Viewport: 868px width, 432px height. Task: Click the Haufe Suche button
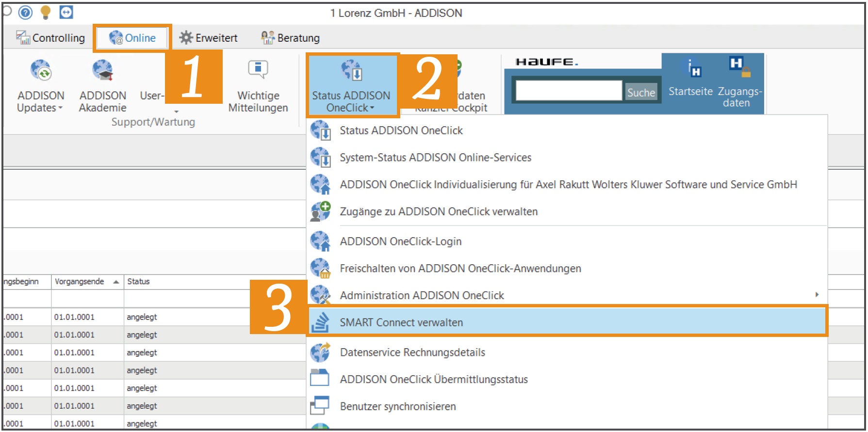641,92
